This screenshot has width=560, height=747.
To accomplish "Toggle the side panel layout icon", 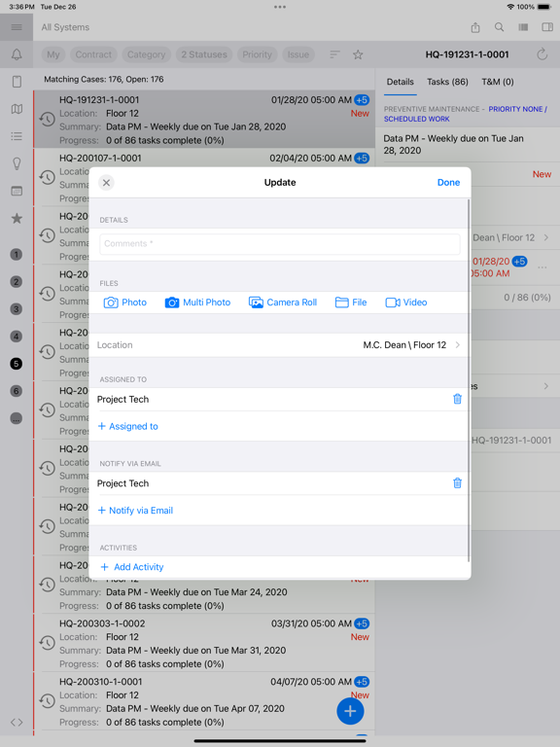I will click(547, 27).
